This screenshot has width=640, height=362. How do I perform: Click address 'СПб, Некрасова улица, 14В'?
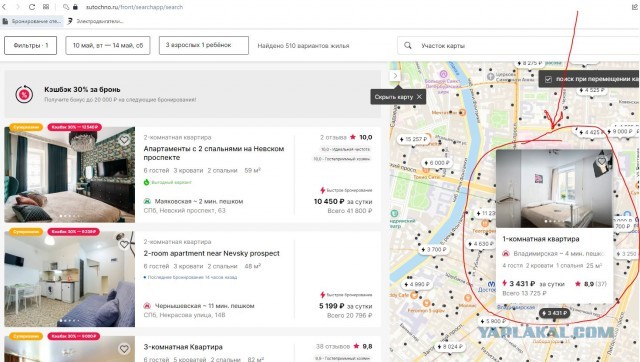[184, 315]
